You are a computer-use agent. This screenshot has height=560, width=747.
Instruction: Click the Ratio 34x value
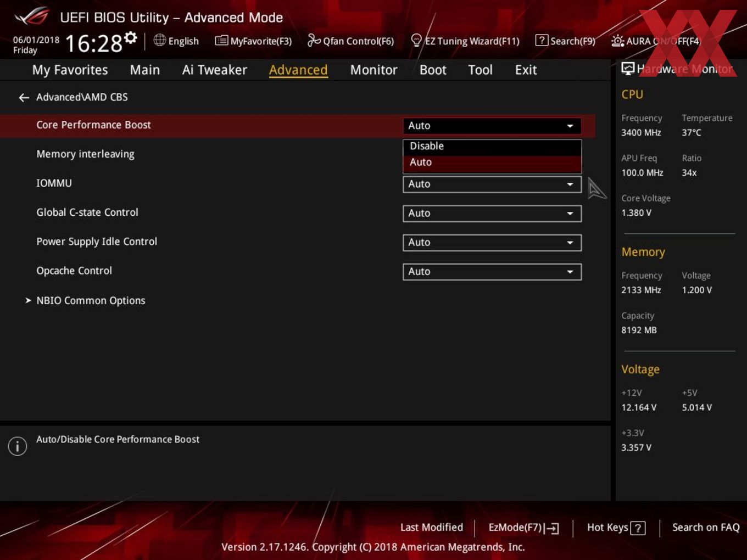click(689, 173)
